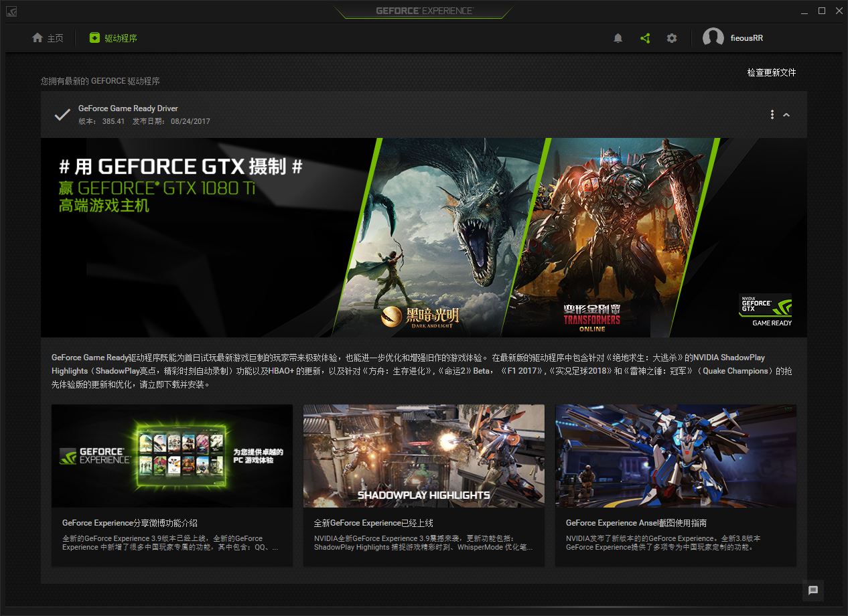This screenshot has height=616, width=848.
Task: Click the home icon in navigation bar
Action: tap(38, 38)
